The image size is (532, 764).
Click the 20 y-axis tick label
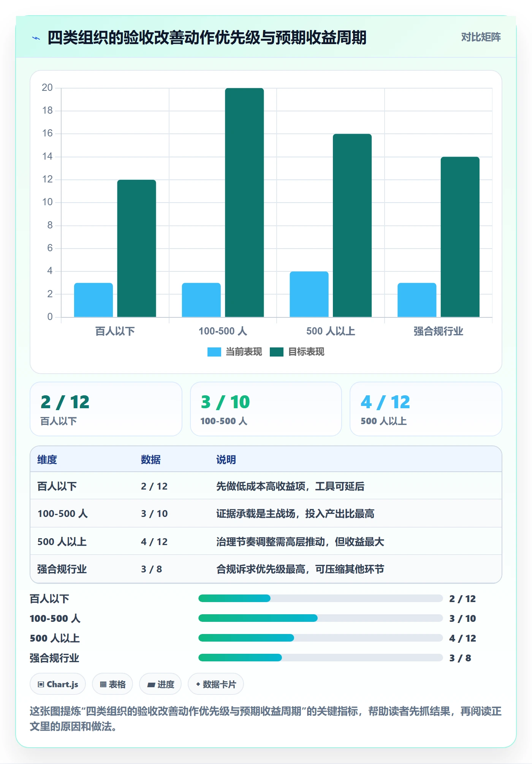[47, 88]
